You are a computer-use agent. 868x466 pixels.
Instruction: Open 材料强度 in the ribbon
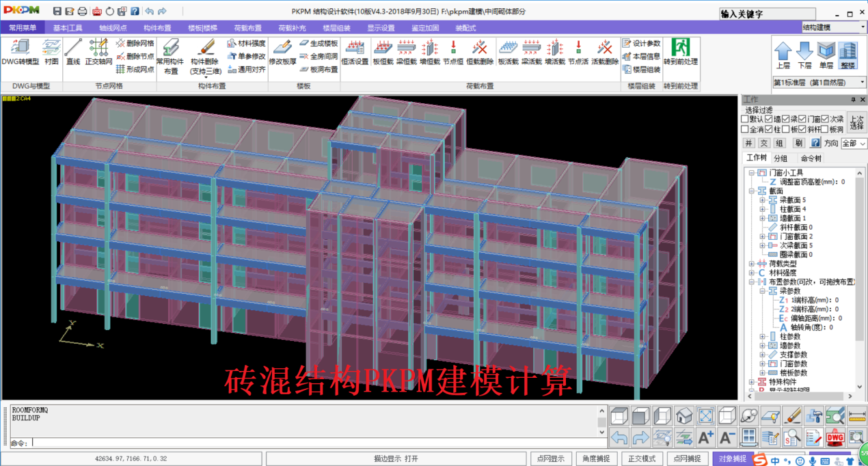tap(246, 43)
